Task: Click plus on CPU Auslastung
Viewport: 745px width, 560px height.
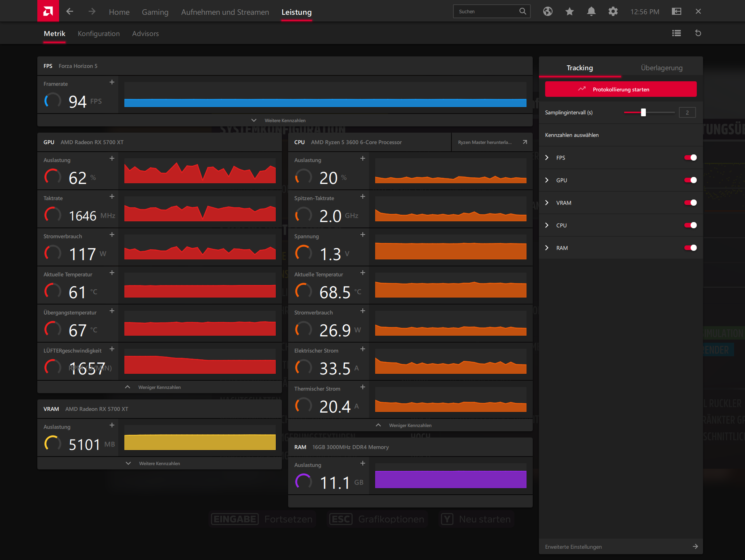Action: [x=363, y=158]
